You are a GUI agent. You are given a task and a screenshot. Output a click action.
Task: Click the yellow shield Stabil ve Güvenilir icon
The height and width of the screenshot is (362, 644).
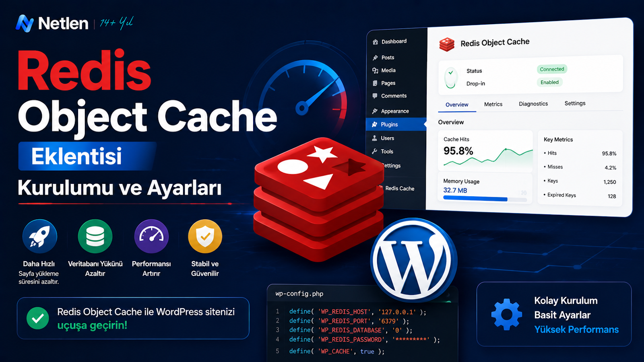click(x=205, y=236)
